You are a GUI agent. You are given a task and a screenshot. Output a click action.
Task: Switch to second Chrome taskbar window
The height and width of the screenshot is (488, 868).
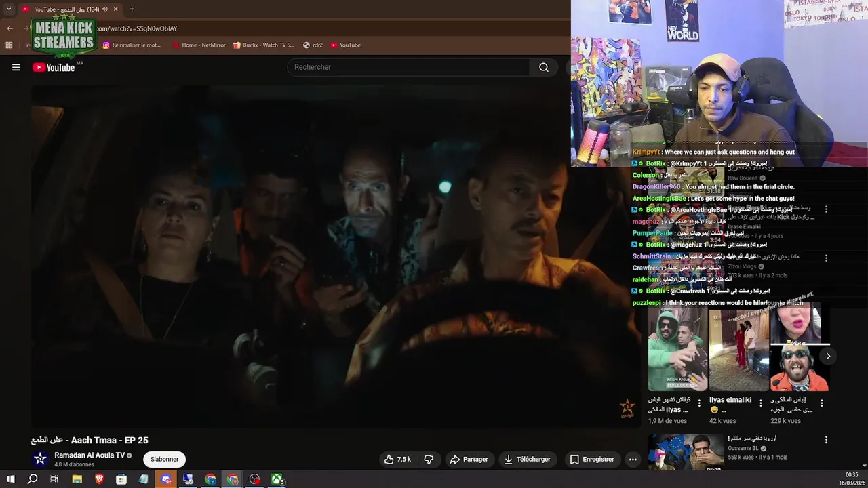click(233, 479)
